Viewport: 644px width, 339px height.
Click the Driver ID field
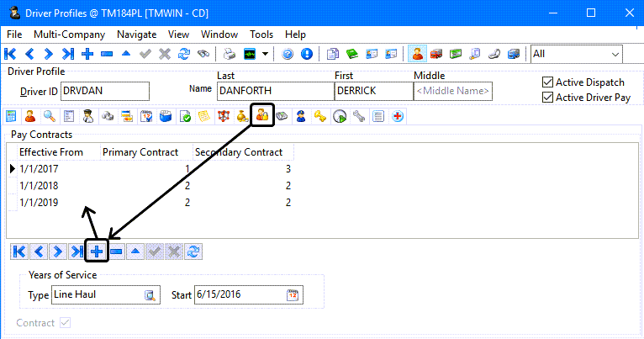click(105, 91)
